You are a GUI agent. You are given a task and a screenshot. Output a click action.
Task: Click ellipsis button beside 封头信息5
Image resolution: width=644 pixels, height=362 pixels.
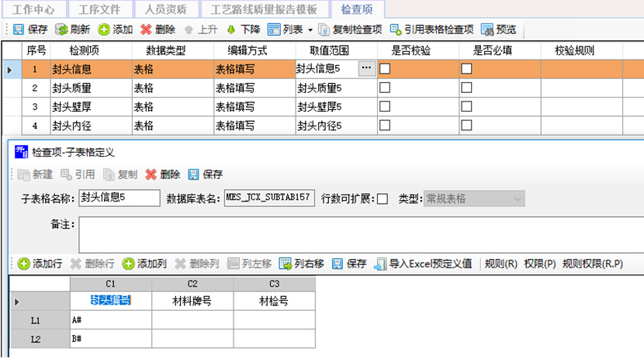(x=366, y=68)
